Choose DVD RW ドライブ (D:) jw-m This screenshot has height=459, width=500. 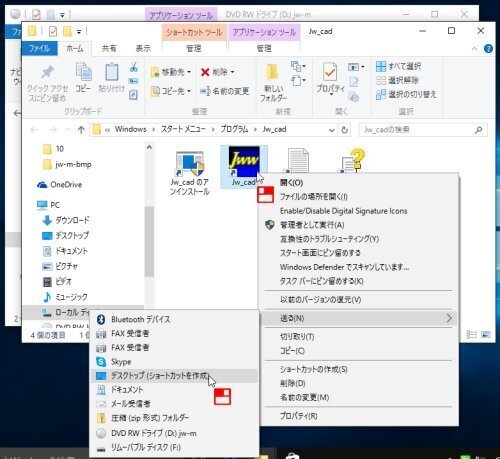coord(174,433)
